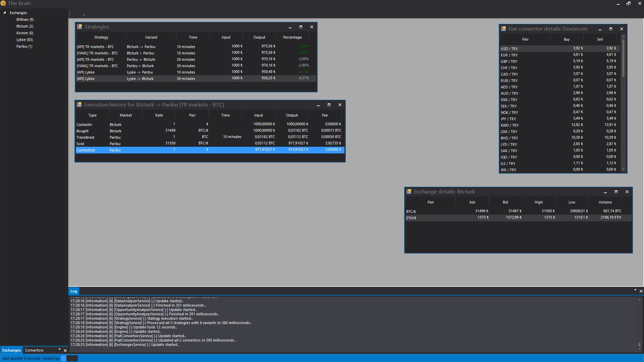
Task: Select [API] Lykke Lyyke -> Btcturk strategy row
Action: (196, 79)
